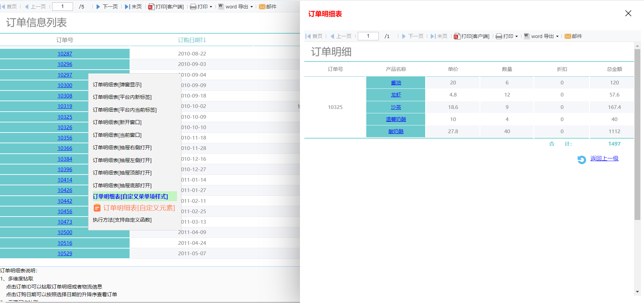Viewport: 644px width, 303px height.
Task: Click the blue return arrow icon
Action: click(581, 159)
